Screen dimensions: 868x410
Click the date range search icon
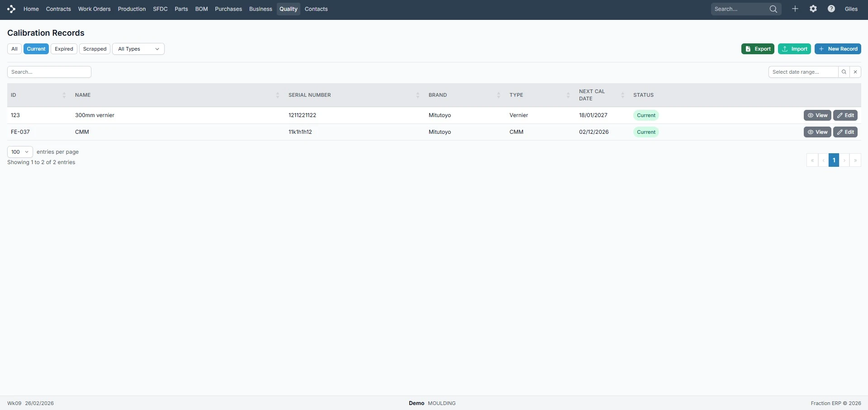[844, 72]
